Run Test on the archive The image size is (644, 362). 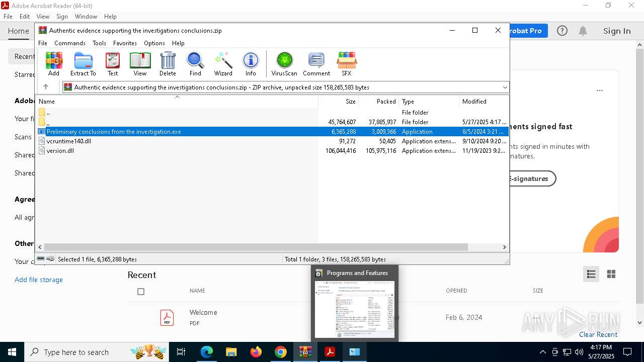point(113,64)
